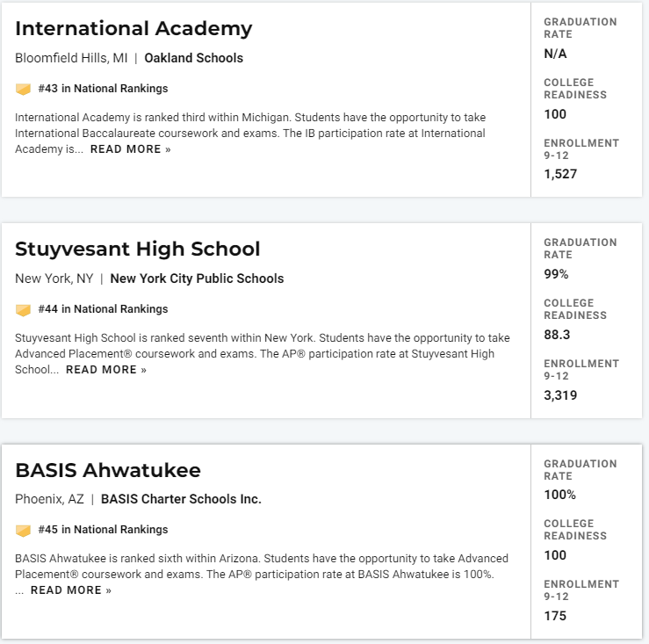
Task: Click the badge icon beside #45 ranking
Action: coord(23,530)
